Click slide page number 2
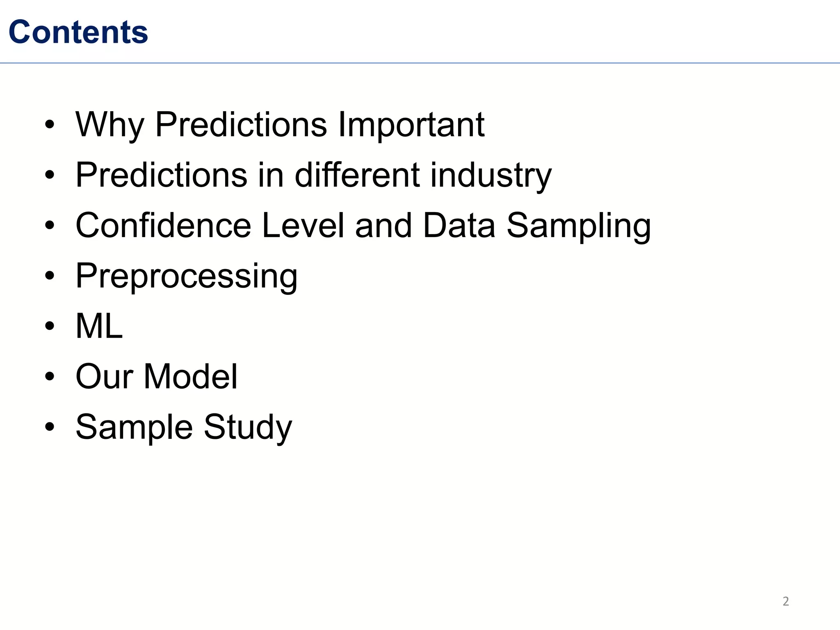 (x=785, y=601)
